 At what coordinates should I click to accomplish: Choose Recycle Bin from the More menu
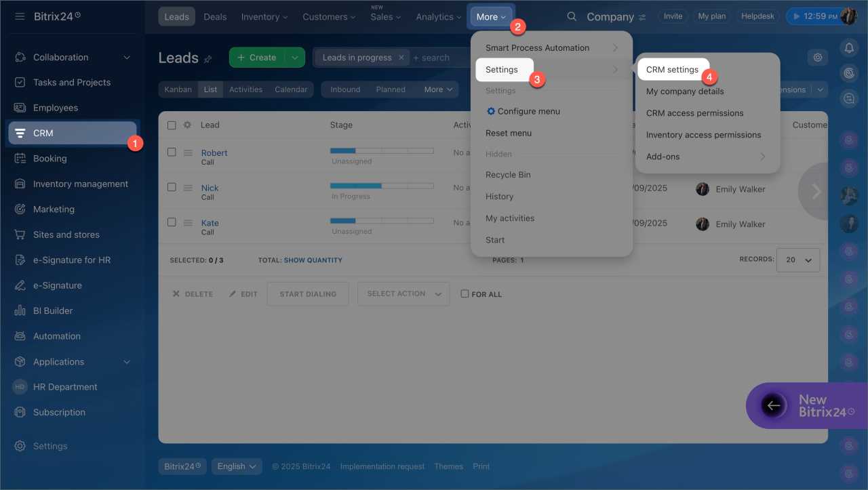508,175
